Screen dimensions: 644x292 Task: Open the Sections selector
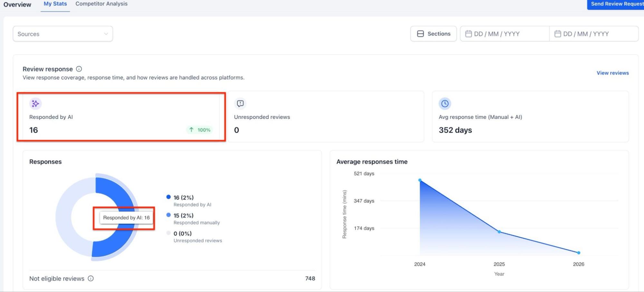[x=433, y=34]
